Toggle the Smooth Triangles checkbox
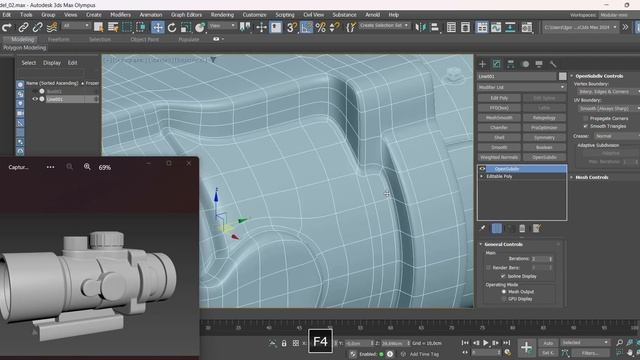Screen dimensions: 640x360 click(586, 126)
